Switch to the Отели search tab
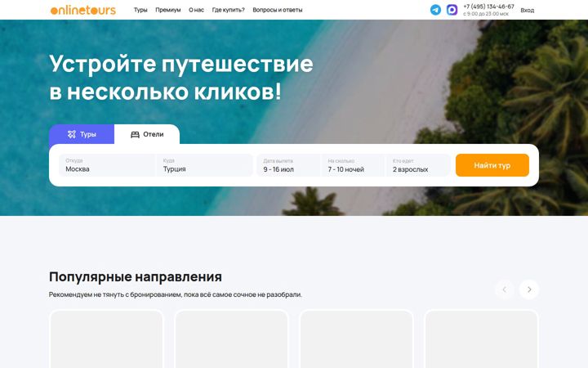588x368 pixels. coord(147,134)
